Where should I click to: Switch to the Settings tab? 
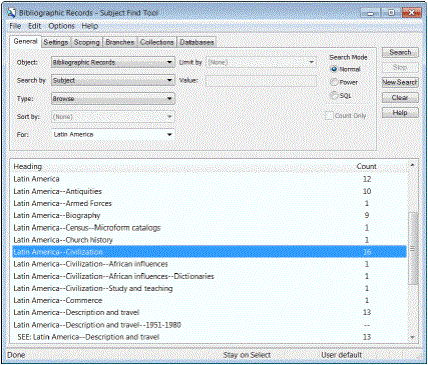(x=56, y=42)
